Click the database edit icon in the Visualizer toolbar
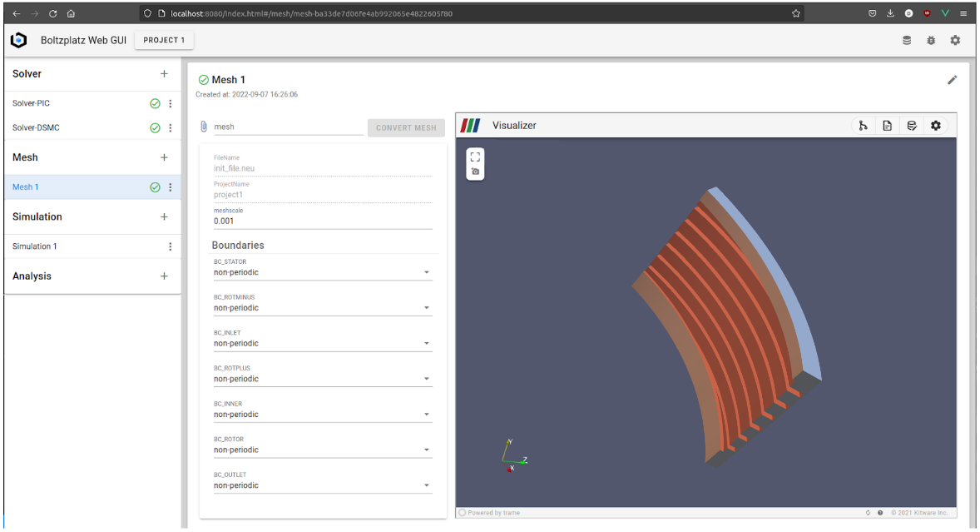This screenshot has height=532, width=980. point(912,125)
